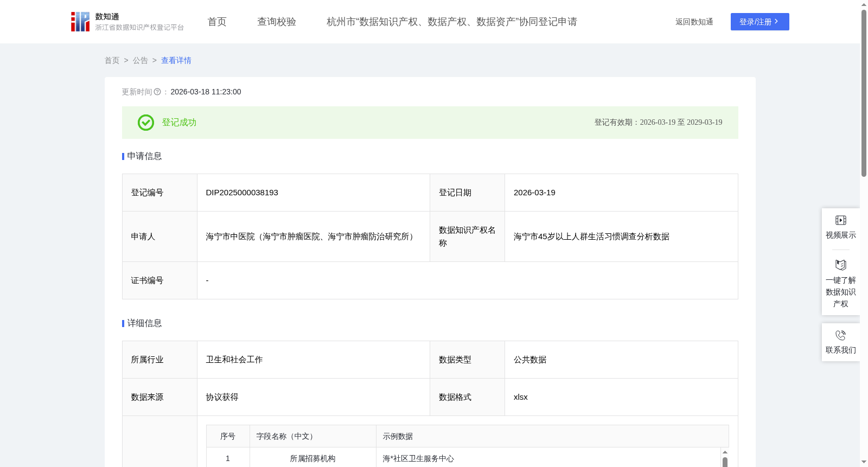Select registration number DIP2025000038193
The height and width of the screenshot is (467, 868).
242,193
